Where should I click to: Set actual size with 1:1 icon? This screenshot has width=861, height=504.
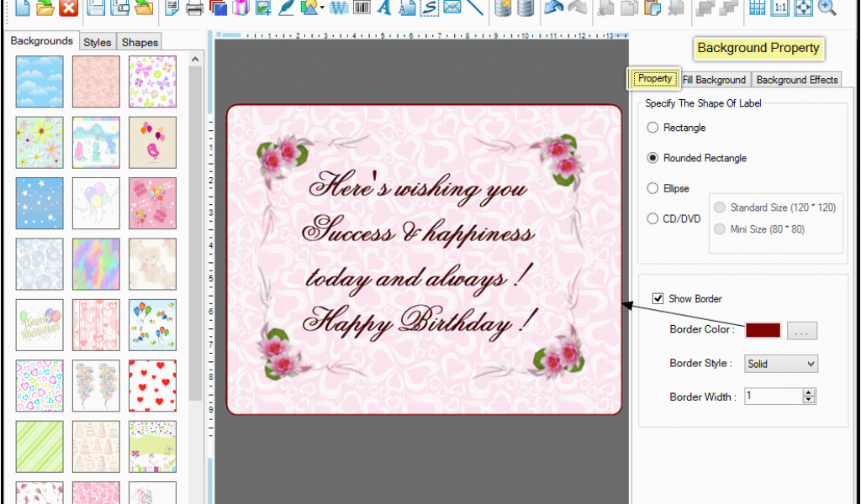[x=779, y=8]
